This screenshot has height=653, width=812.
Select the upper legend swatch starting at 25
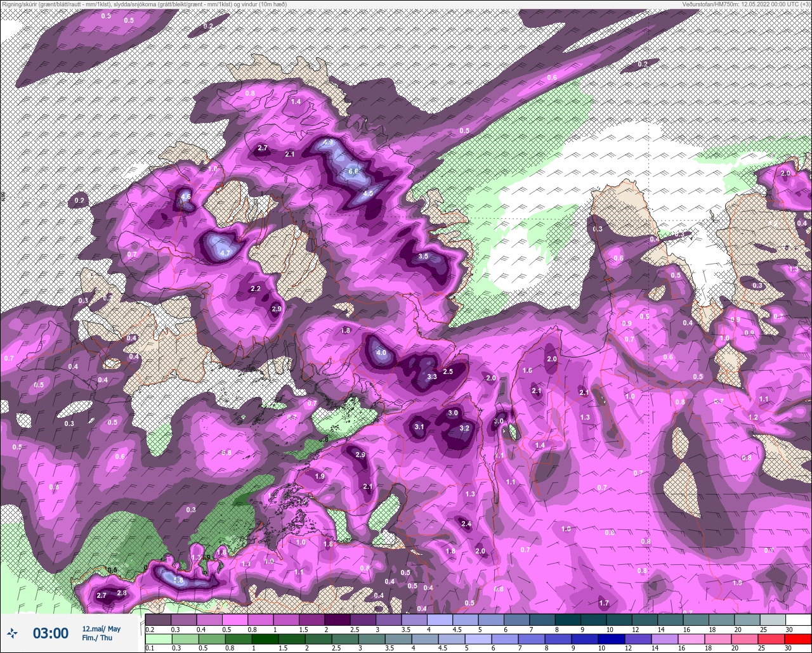coord(773,619)
